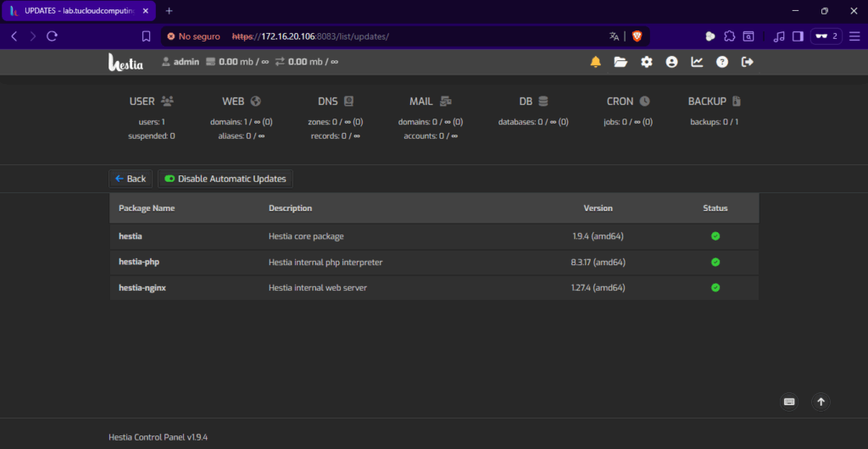
Task: Go back with browser back arrow
Action: pyautogui.click(x=14, y=36)
